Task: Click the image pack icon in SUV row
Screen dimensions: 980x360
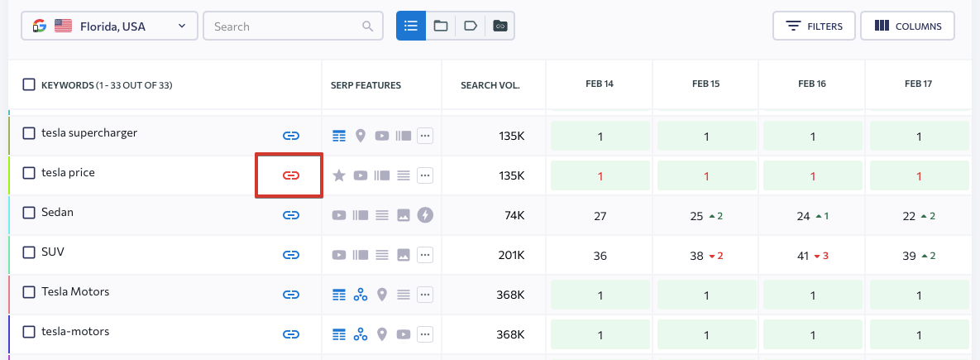Action: (x=404, y=255)
